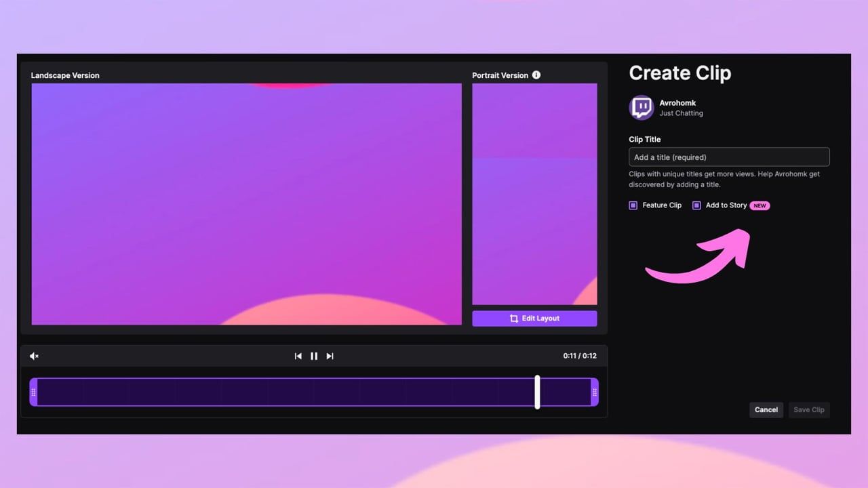This screenshot has height=488, width=868.
Task: Click the Landscape Version video preview
Action: coord(246,203)
